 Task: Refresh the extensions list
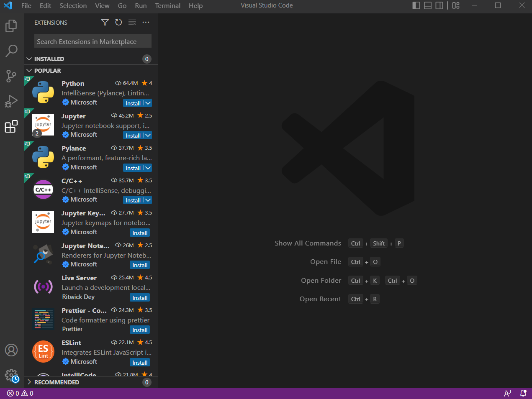[118, 22]
